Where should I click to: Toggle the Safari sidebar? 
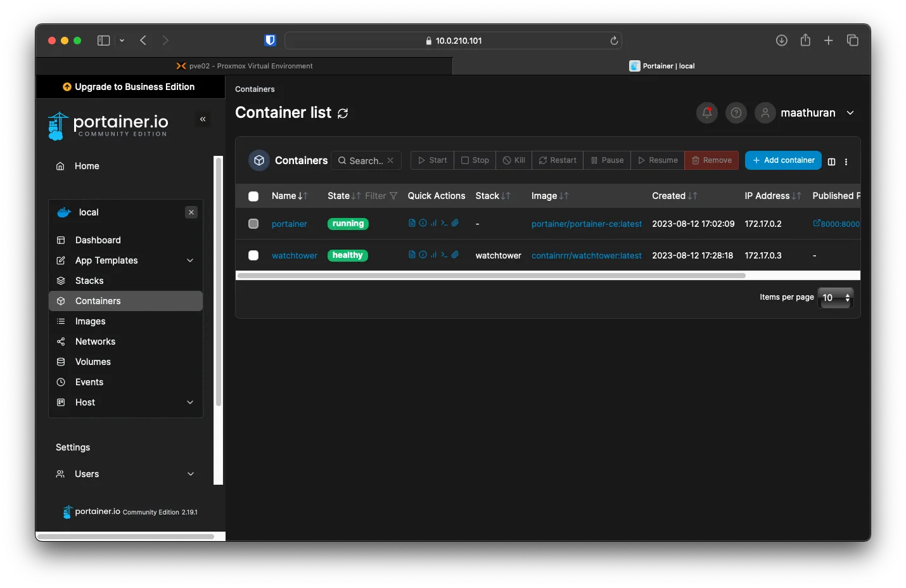pos(103,41)
